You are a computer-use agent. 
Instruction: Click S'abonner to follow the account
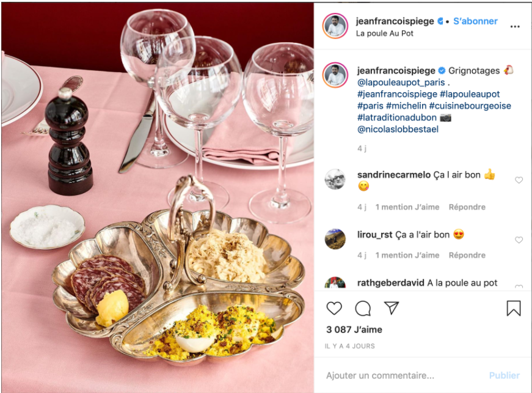tap(475, 21)
